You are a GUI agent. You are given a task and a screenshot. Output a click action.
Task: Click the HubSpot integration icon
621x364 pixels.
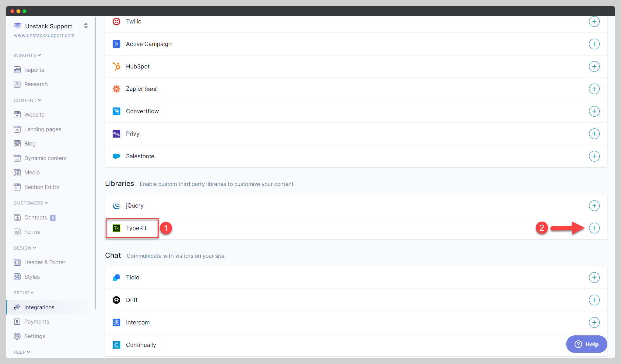pos(117,66)
